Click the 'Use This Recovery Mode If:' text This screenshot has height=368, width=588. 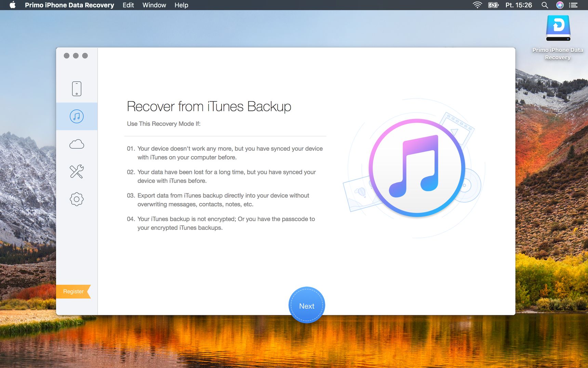click(x=164, y=124)
